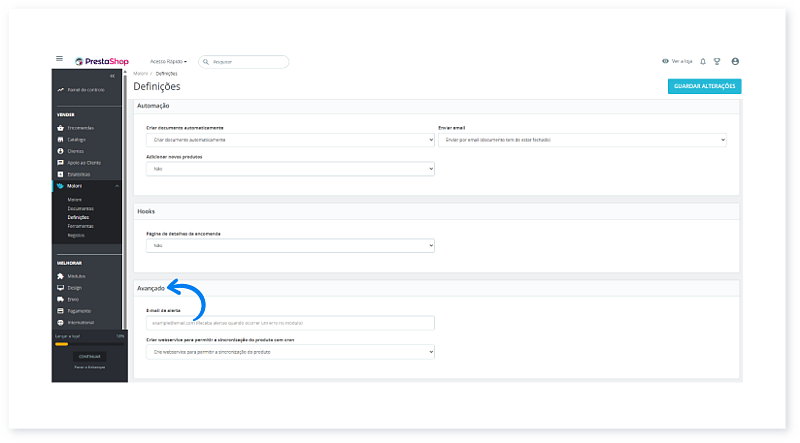Click the Guardar Alterações button

pos(704,86)
